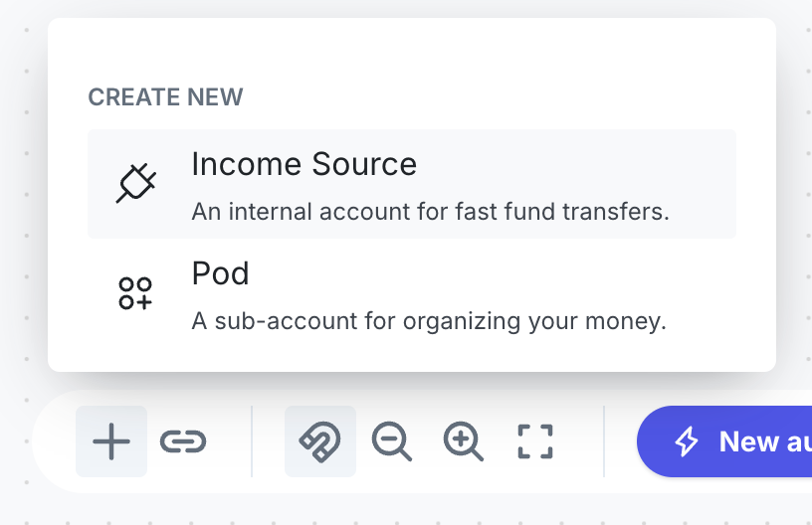Screen dimensions: 812x525
Task: Click the fit-to-screen brackets icon
Action: pyautogui.click(x=535, y=441)
